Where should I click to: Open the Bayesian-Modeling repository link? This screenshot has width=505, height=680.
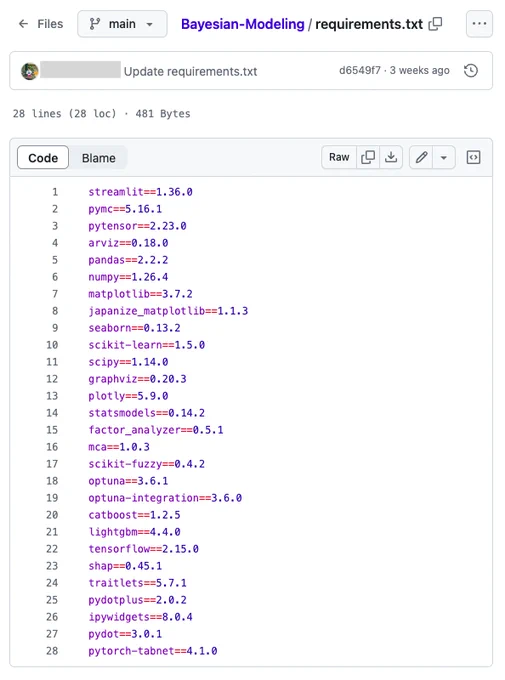pos(243,24)
